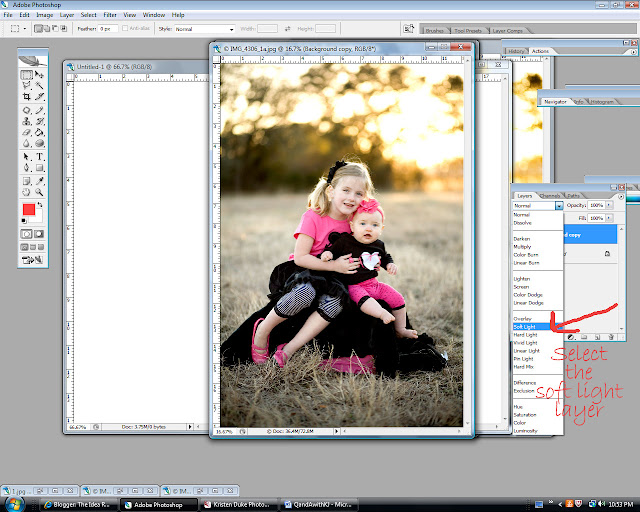Open the Image menu

tap(44, 15)
